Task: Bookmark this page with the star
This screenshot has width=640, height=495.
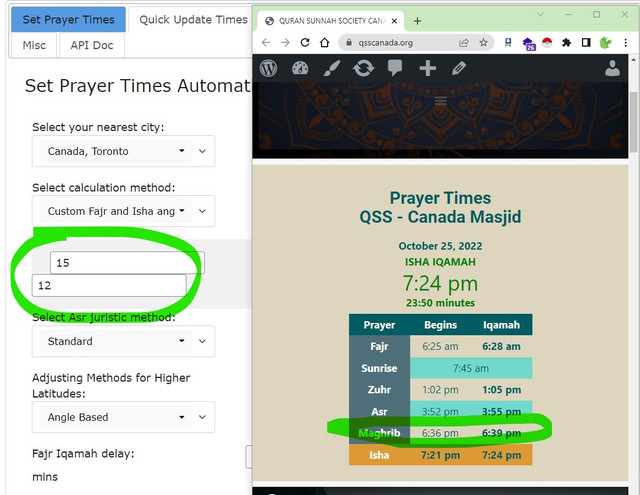Action: tap(483, 43)
